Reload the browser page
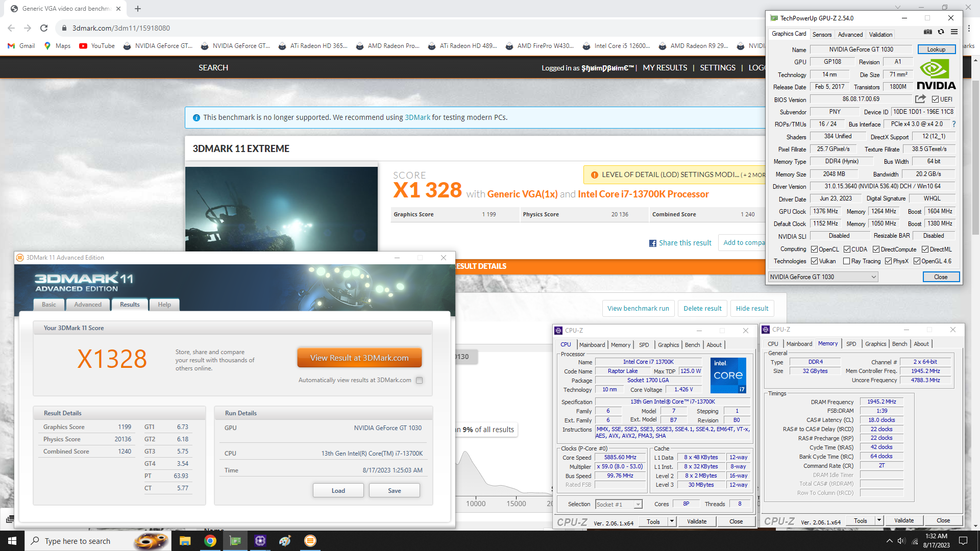The image size is (980, 551). (44, 28)
